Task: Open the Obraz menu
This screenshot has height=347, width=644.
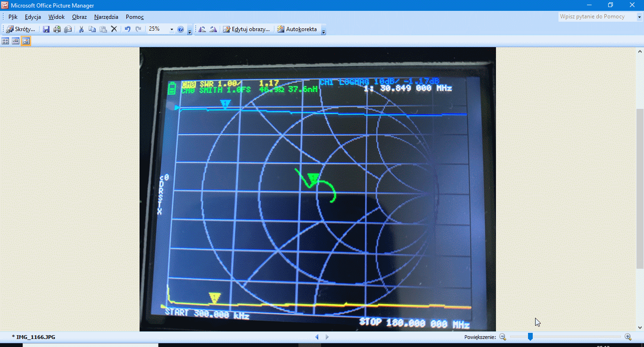Action: click(x=79, y=17)
